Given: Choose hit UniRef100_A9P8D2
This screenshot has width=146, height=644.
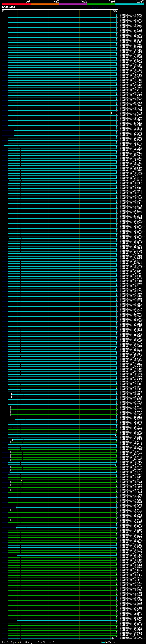Looking at the screenshot, I should click(131, 50).
